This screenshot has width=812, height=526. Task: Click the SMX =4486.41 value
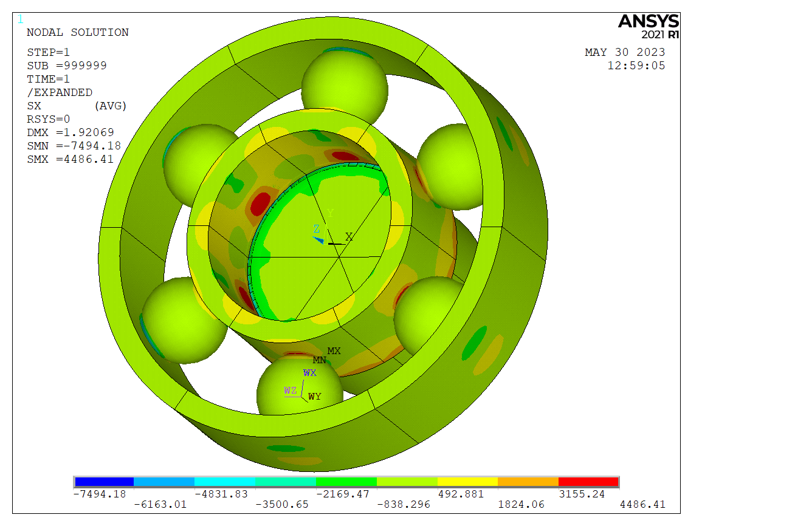pyautogui.click(x=71, y=159)
